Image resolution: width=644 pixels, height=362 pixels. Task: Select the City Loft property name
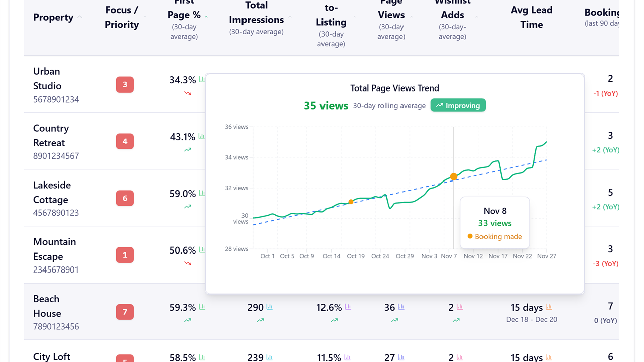pos(52,357)
